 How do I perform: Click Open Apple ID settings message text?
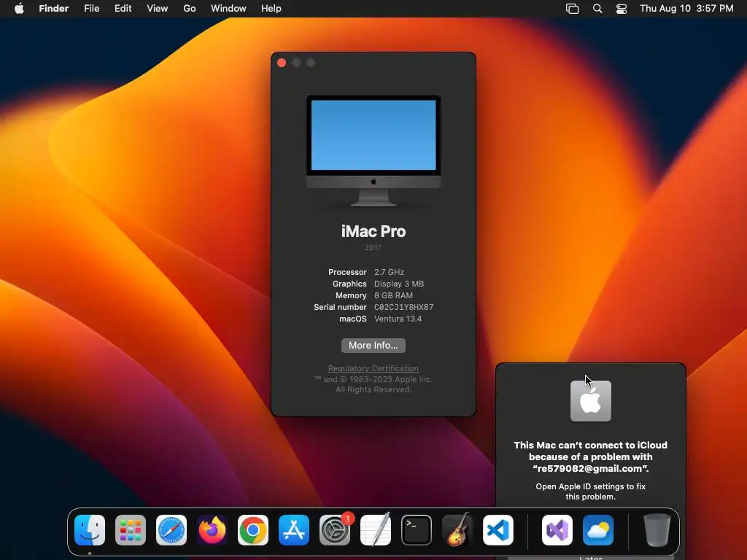point(591,491)
